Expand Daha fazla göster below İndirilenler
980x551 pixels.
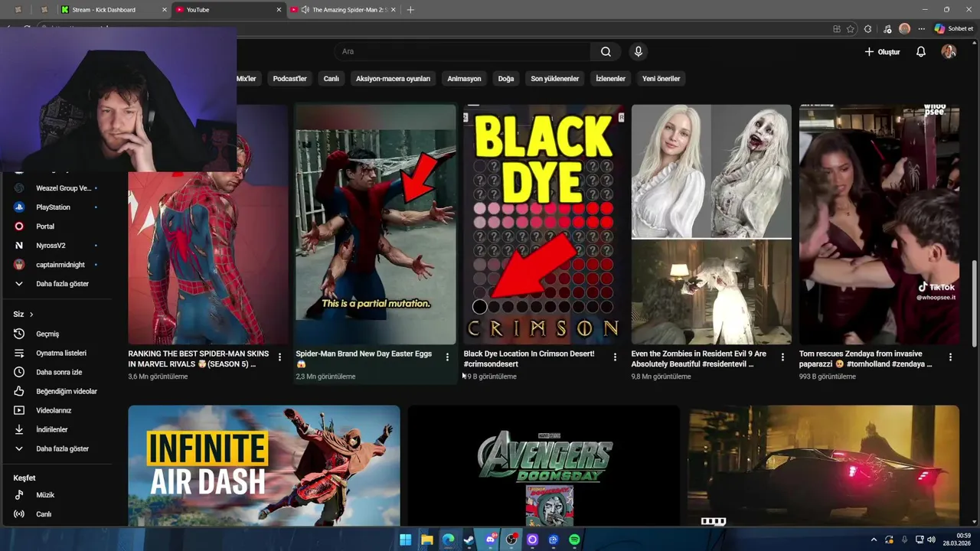pyautogui.click(x=56, y=448)
